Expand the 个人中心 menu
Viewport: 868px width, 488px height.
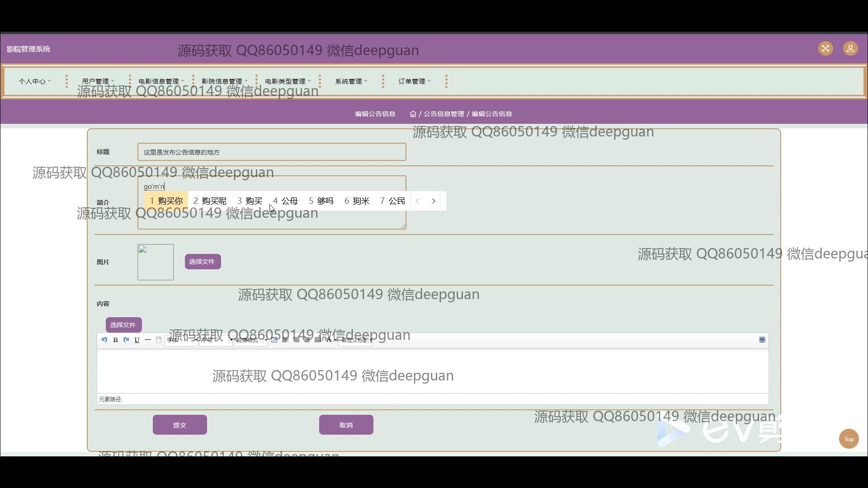coord(35,81)
